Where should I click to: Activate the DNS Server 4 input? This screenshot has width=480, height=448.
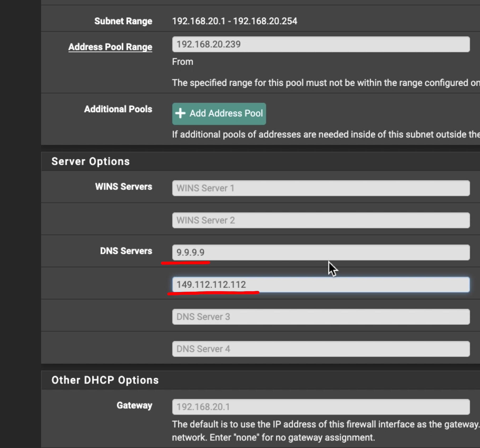click(321, 349)
